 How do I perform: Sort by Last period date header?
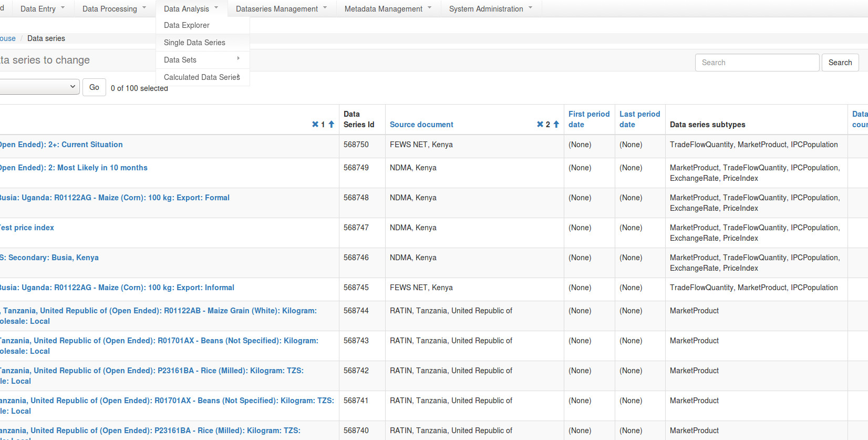pos(639,119)
